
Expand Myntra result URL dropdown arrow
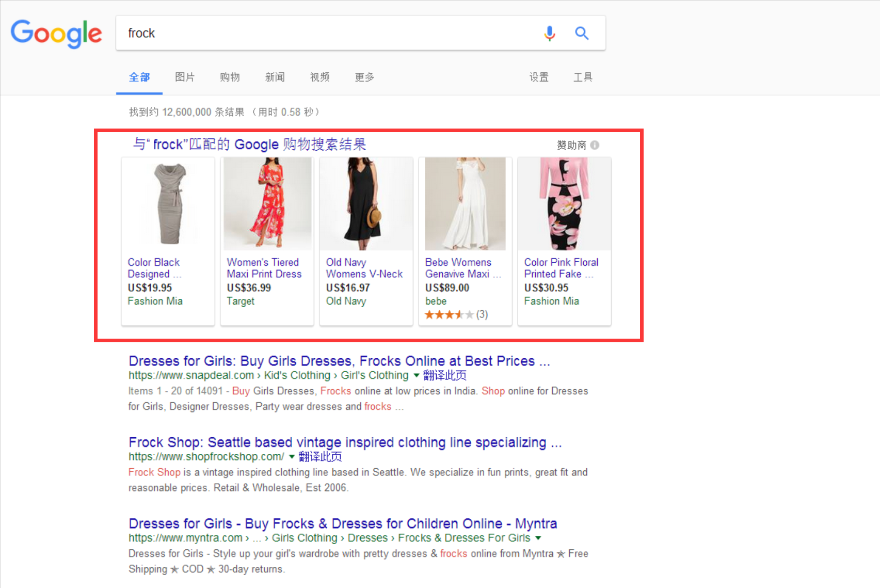(538, 538)
